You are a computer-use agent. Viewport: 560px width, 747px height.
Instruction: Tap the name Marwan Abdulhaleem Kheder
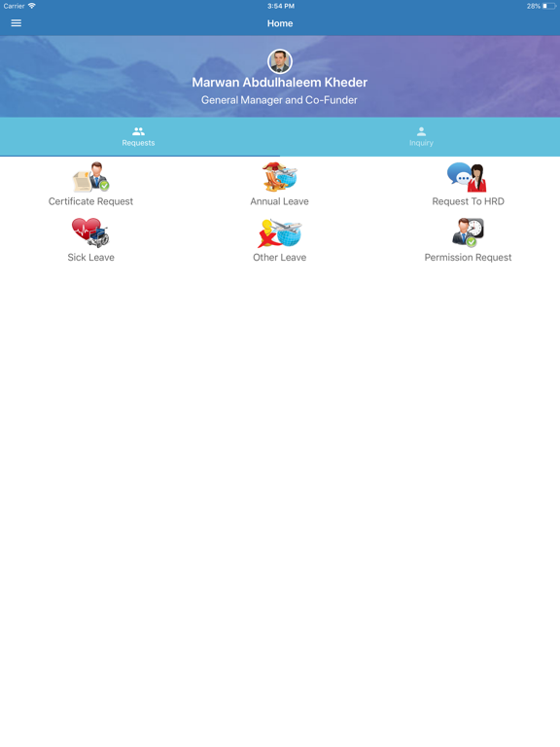pos(280,83)
